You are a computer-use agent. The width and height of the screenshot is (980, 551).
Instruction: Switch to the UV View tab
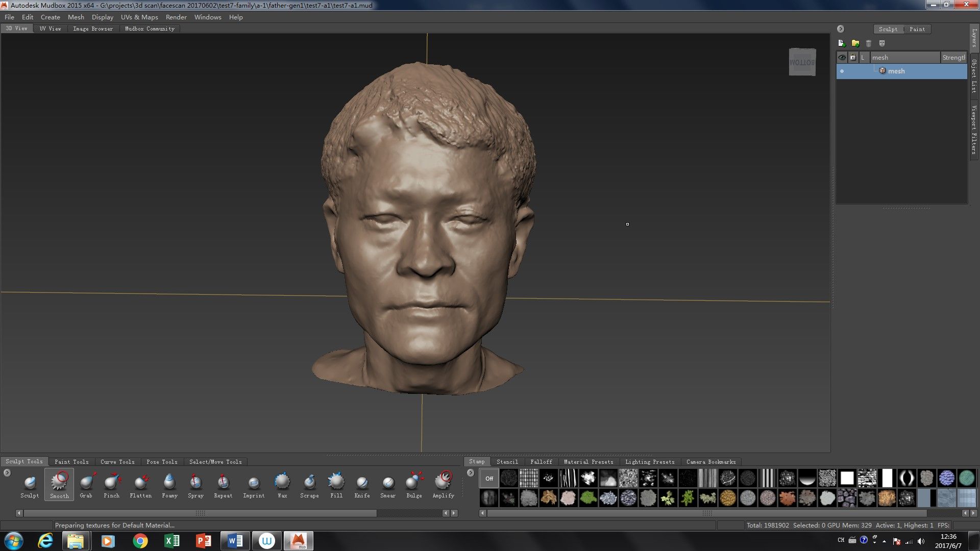tap(50, 29)
